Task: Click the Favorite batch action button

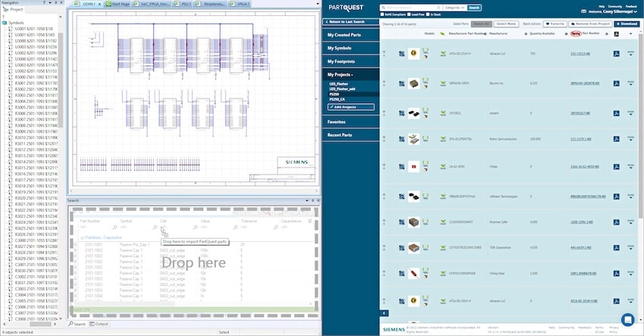Action: [555, 24]
